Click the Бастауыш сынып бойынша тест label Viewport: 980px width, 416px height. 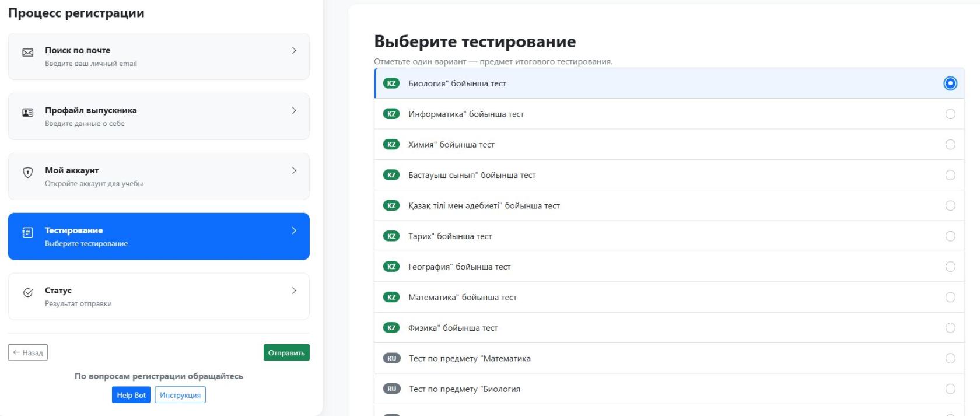(x=472, y=175)
